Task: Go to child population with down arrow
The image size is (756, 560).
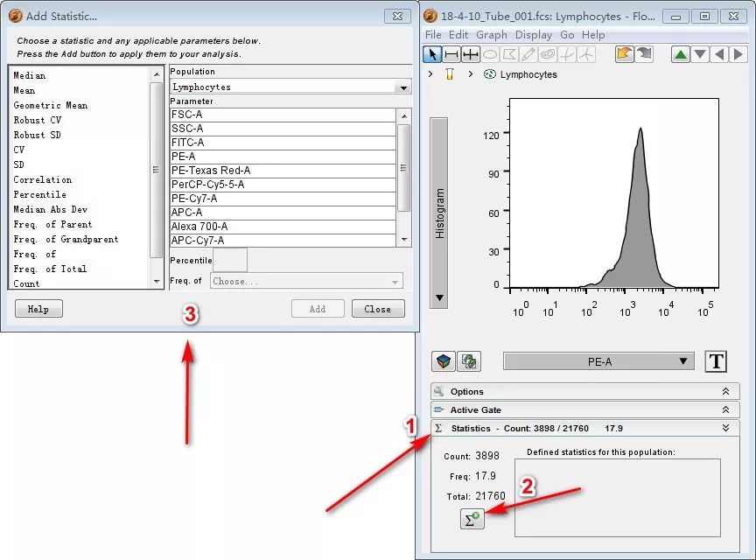Action: (700, 54)
